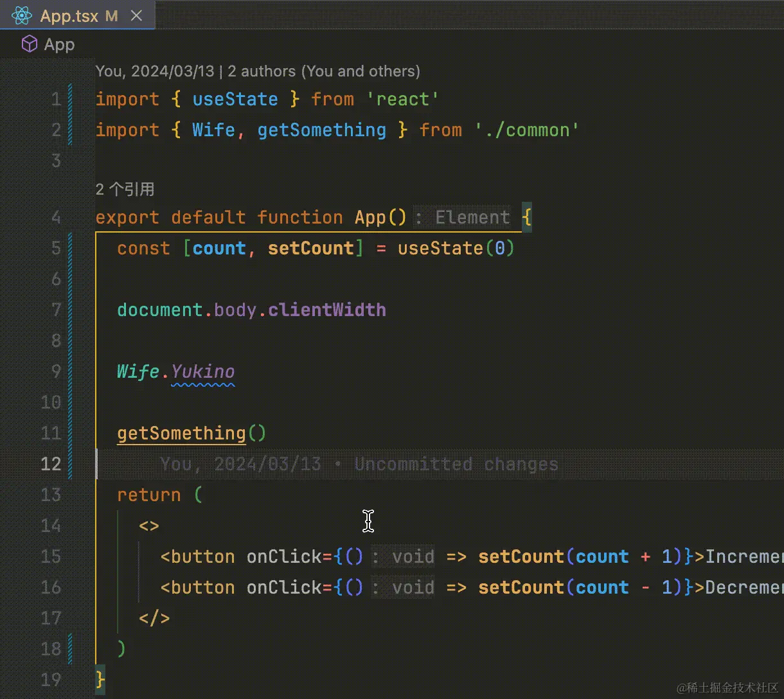Click 'clientWidth' property on line 7
The width and height of the screenshot is (784, 699).
(x=327, y=310)
